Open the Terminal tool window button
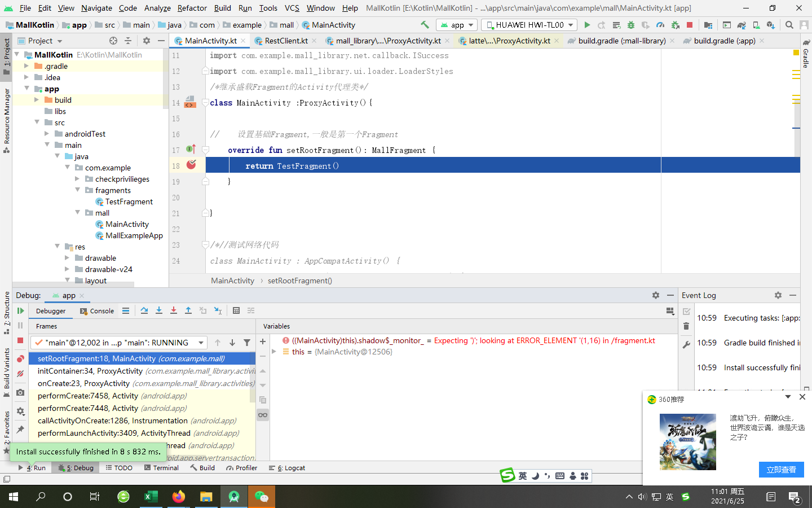Image resolution: width=812 pixels, height=508 pixels. tap(161, 468)
